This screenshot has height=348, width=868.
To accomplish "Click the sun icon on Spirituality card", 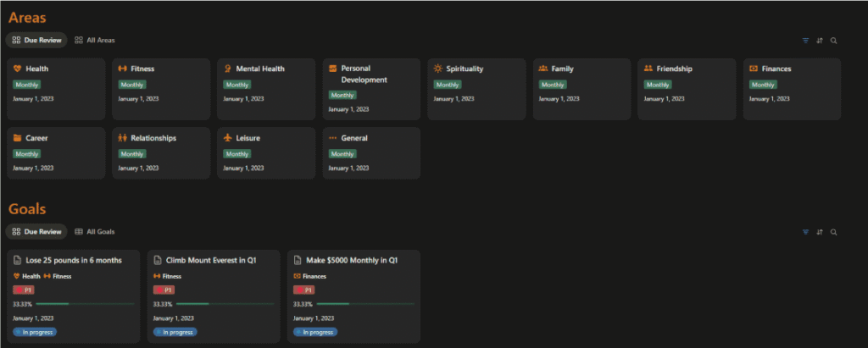I will click(x=438, y=69).
